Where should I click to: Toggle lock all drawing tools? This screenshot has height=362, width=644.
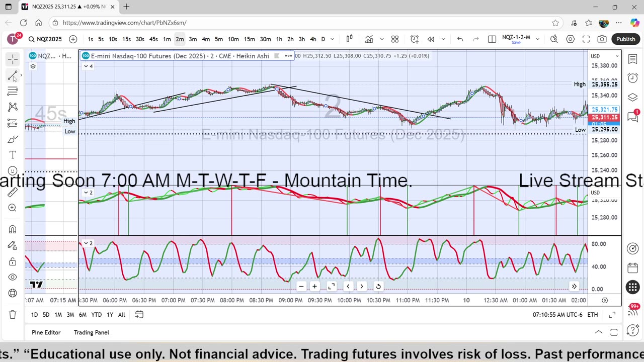[x=13, y=261]
